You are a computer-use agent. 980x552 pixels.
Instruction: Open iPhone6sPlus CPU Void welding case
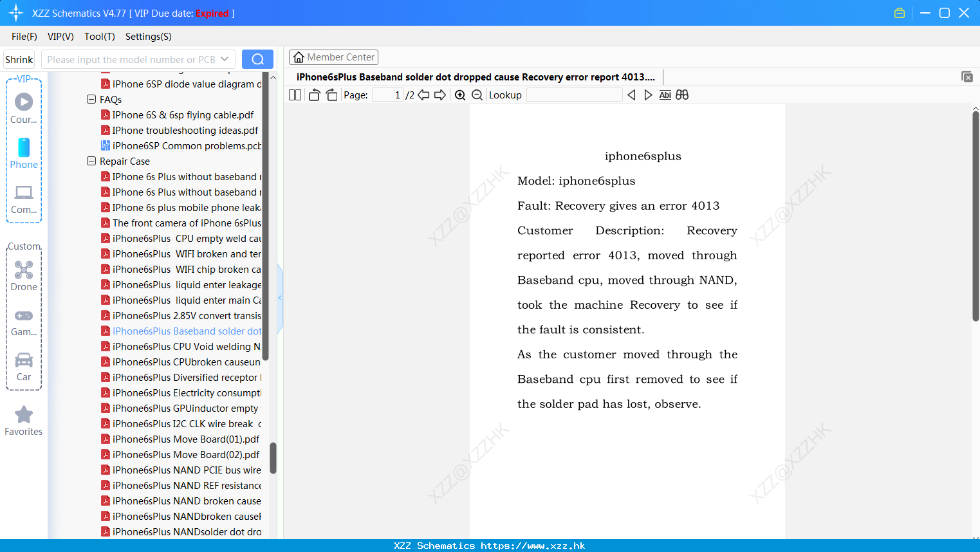point(181,347)
